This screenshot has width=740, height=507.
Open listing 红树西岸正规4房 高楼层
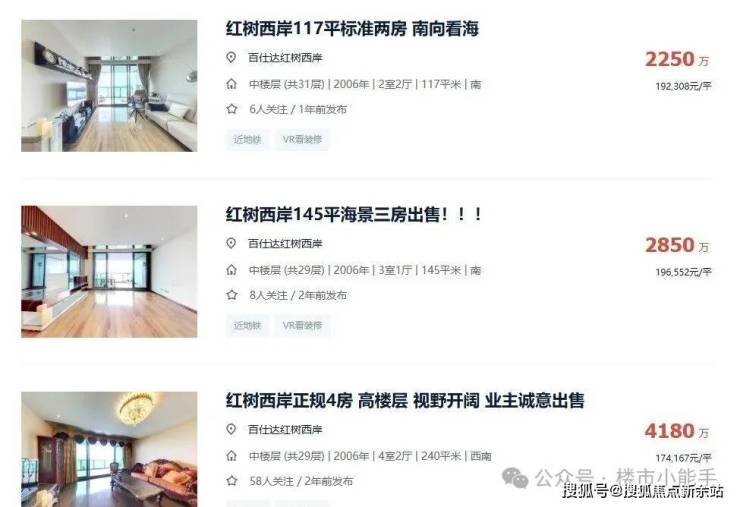405,401
